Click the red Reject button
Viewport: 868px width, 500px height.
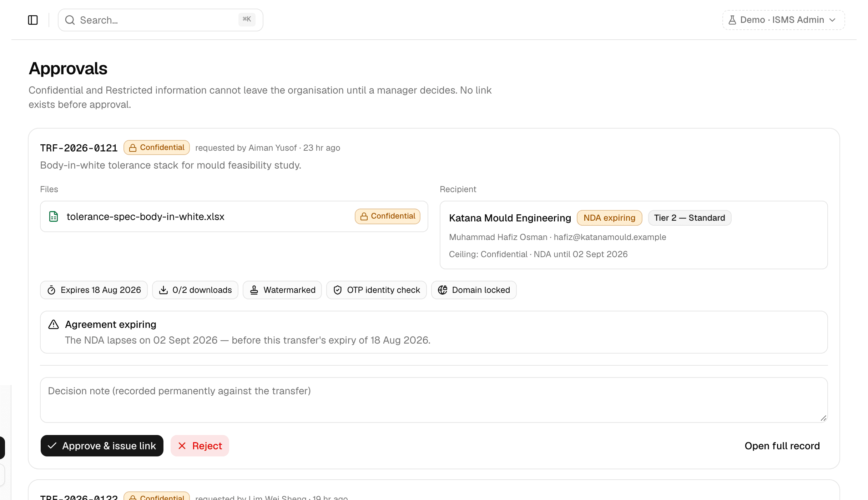(200, 446)
